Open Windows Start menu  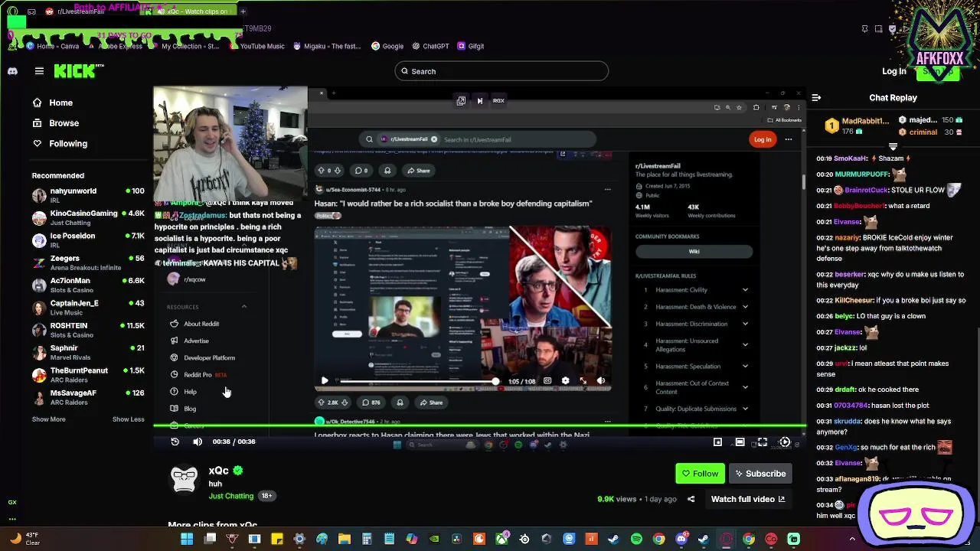pyautogui.click(x=187, y=539)
